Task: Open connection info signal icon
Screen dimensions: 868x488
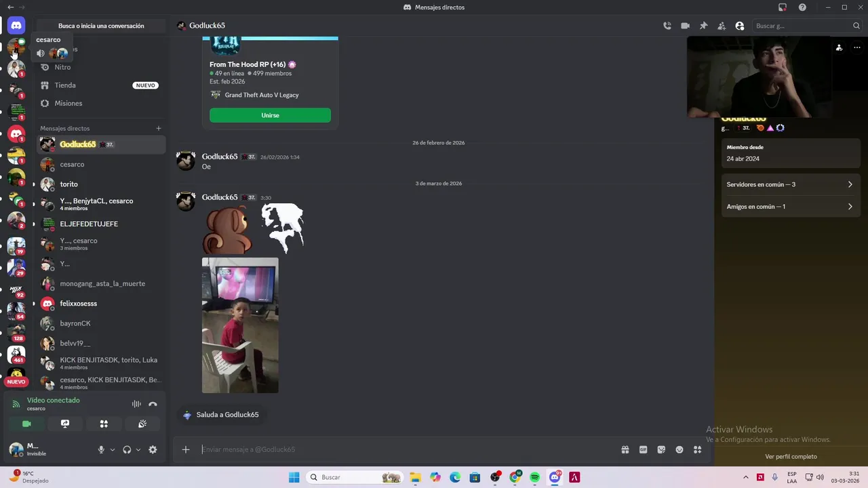Action: pos(16,404)
